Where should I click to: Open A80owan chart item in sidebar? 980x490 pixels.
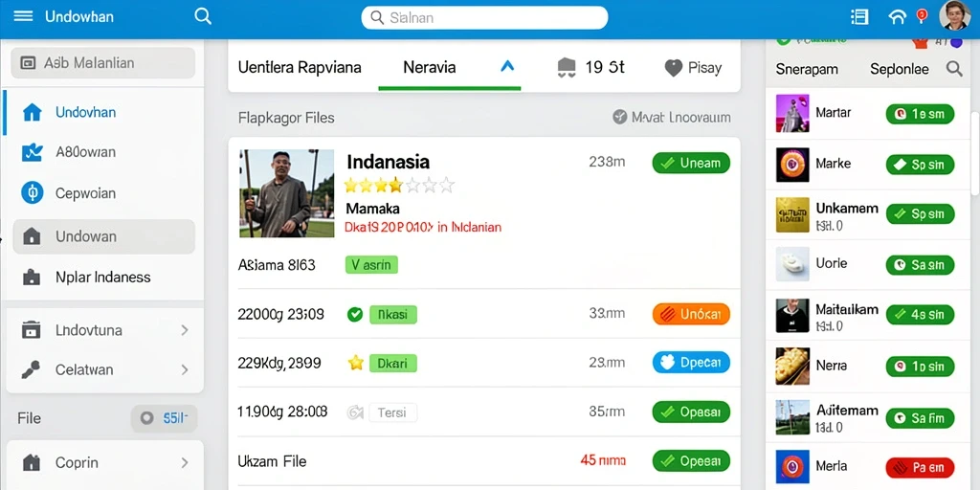click(x=103, y=152)
